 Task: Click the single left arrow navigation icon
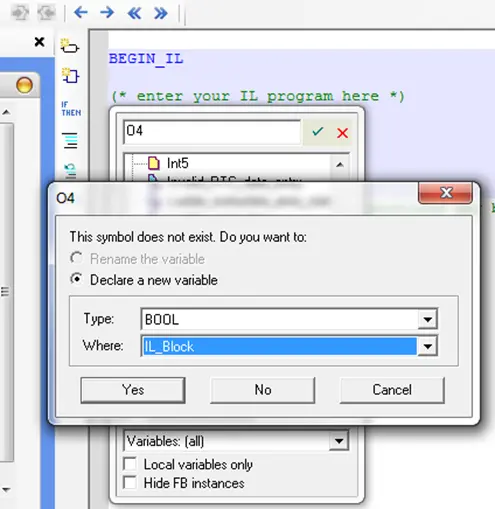81,13
